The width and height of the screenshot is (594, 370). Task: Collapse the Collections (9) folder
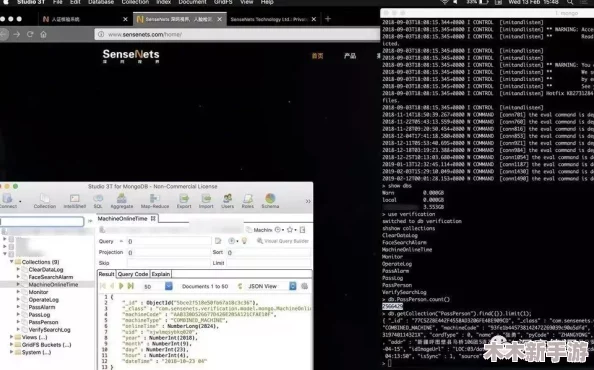point(12,262)
